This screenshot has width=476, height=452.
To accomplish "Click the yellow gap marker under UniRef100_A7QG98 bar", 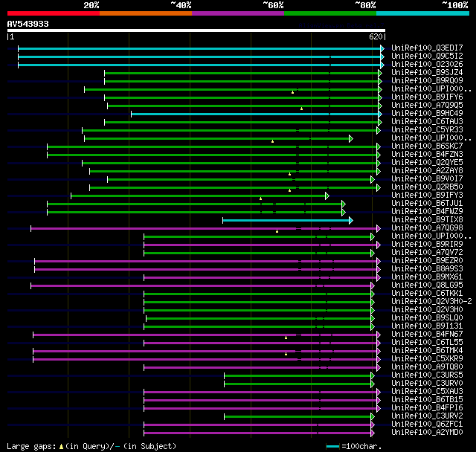I will tap(277, 231).
